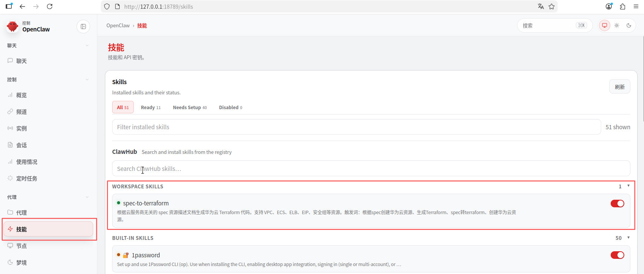Click the "Installed skills and their status." text

(x=146, y=92)
